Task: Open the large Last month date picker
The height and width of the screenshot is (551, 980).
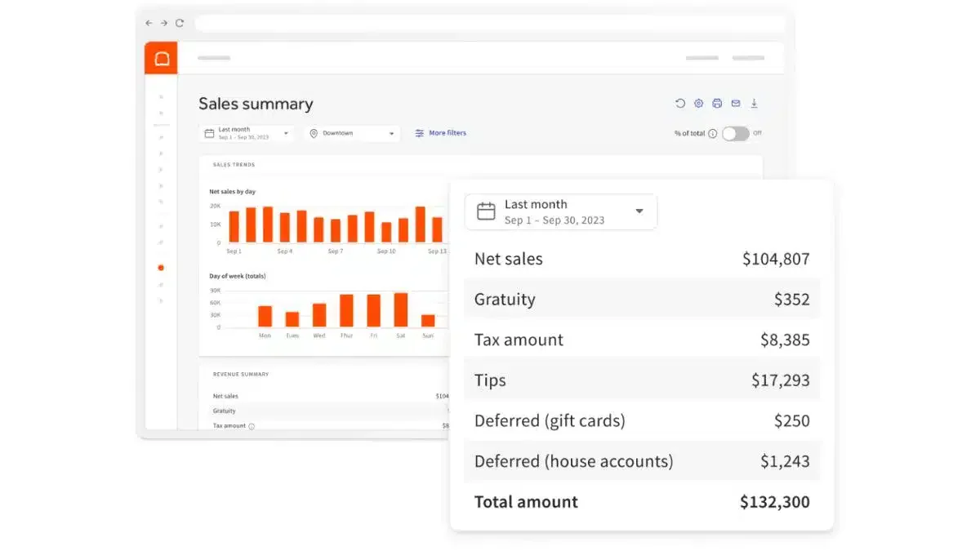Action: pyautogui.click(x=561, y=212)
